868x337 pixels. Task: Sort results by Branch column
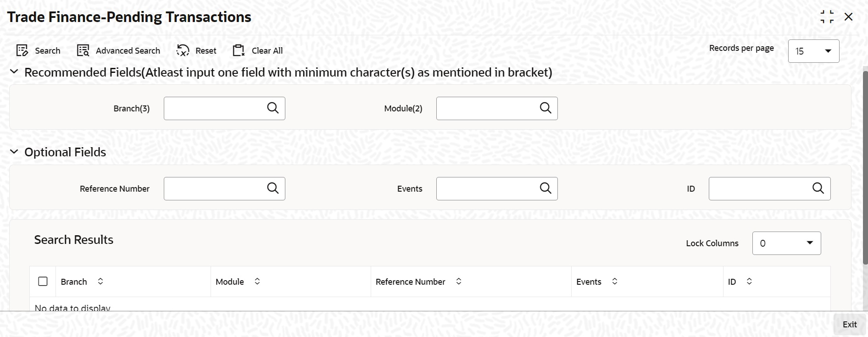(100, 282)
